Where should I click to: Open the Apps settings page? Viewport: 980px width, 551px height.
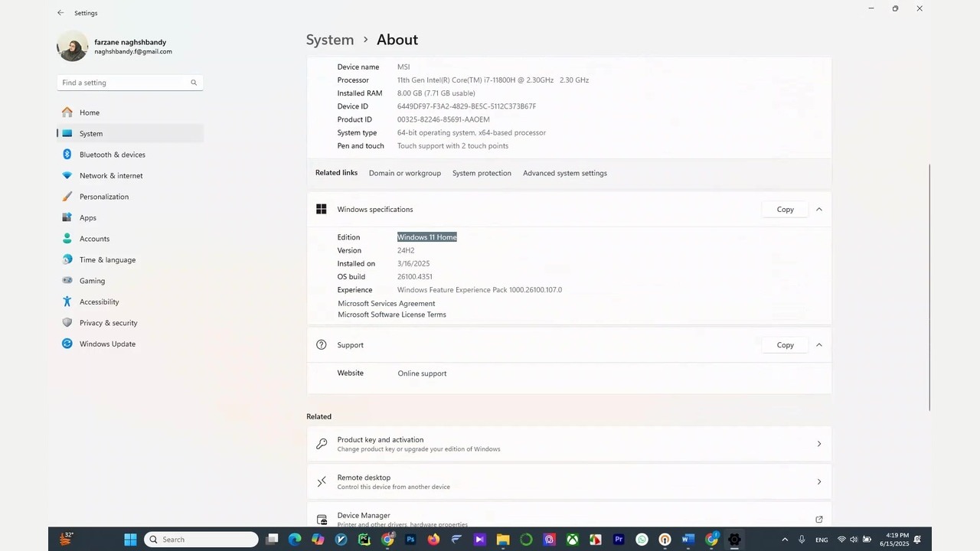[130, 218]
